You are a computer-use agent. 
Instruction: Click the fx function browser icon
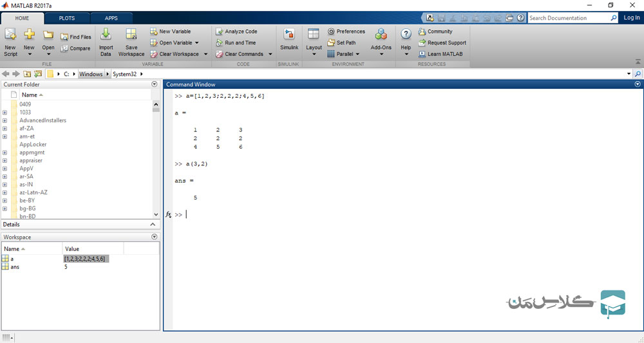click(x=168, y=214)
